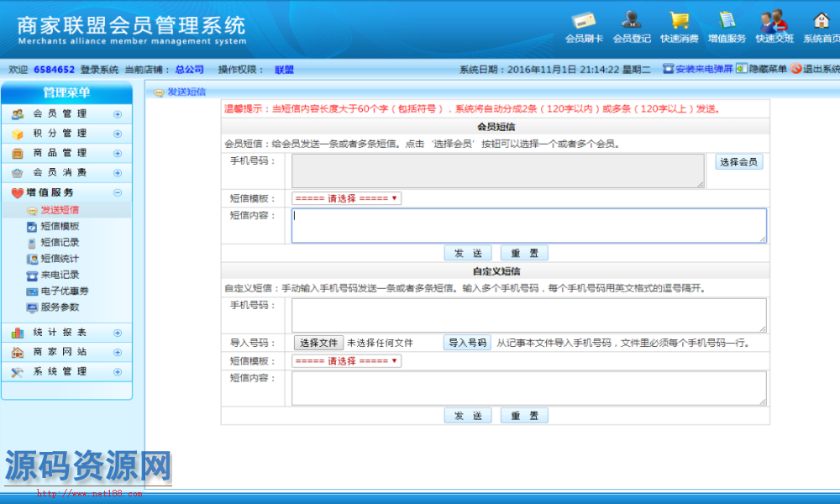The height and width of the screenshot is (504, 840).
Task: Click the 导入号码 button
Action: click(467, 343)
